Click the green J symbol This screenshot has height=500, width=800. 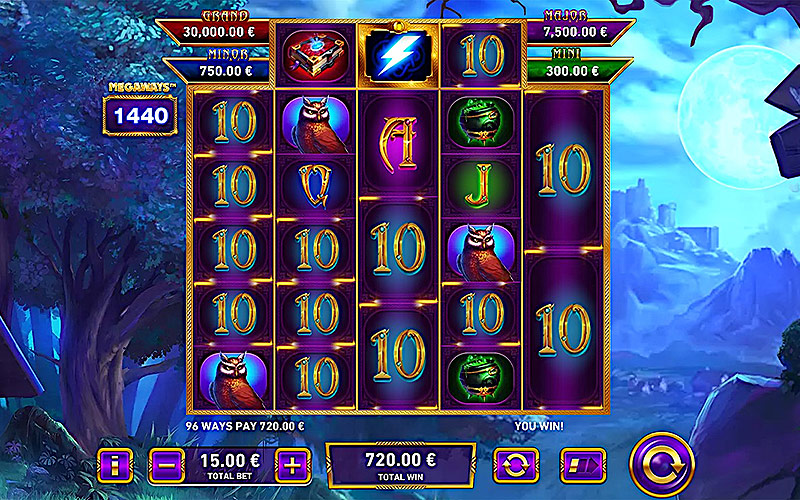coord(481,186)
